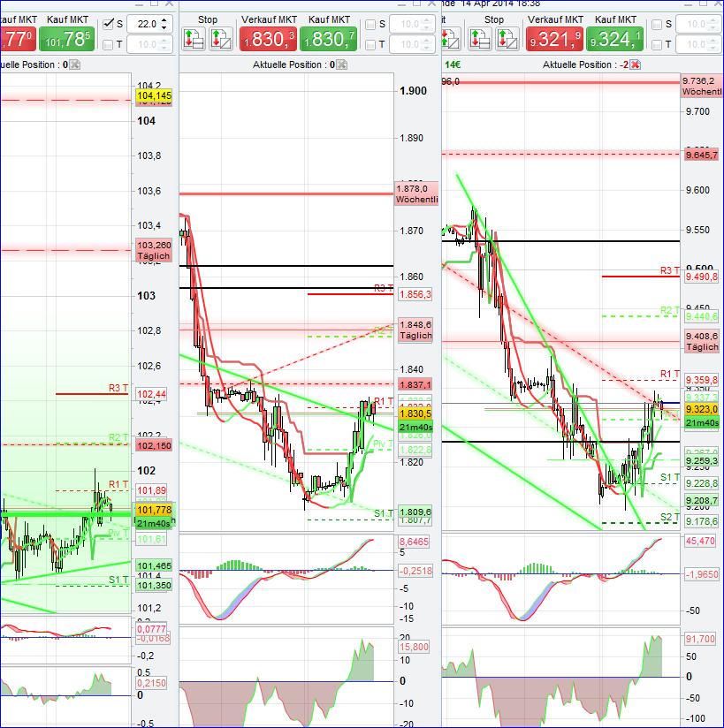Uncheck the S checkbox in left panel

pos(107,24)
